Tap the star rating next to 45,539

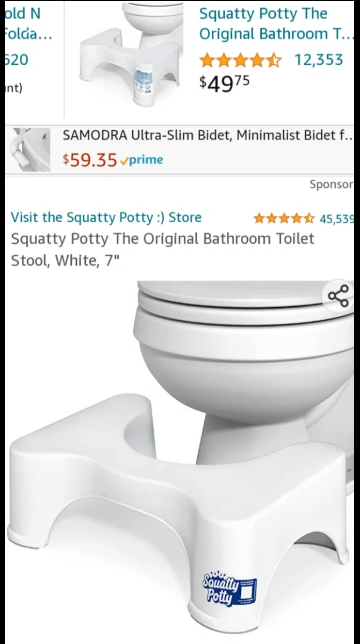click(284, 218)
